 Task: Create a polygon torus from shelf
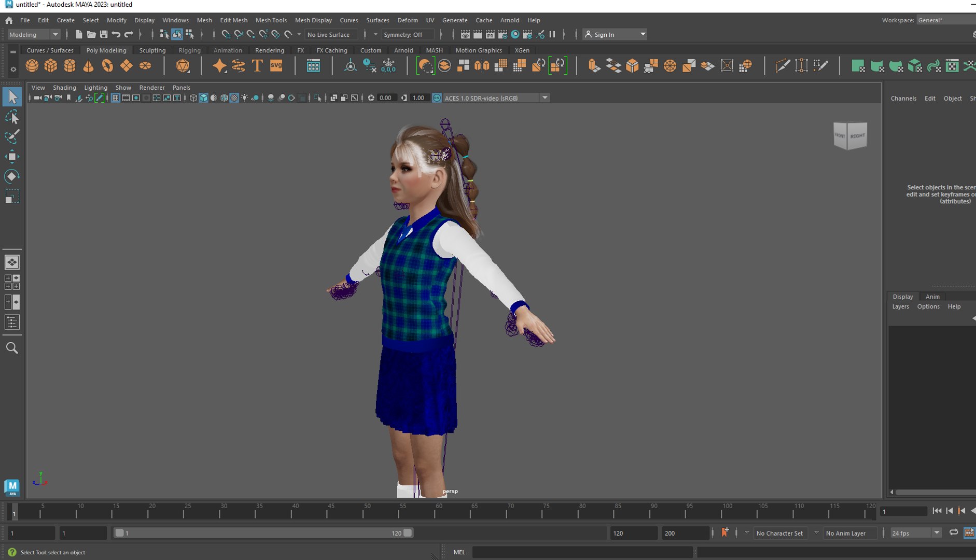(x=107, y=66)
